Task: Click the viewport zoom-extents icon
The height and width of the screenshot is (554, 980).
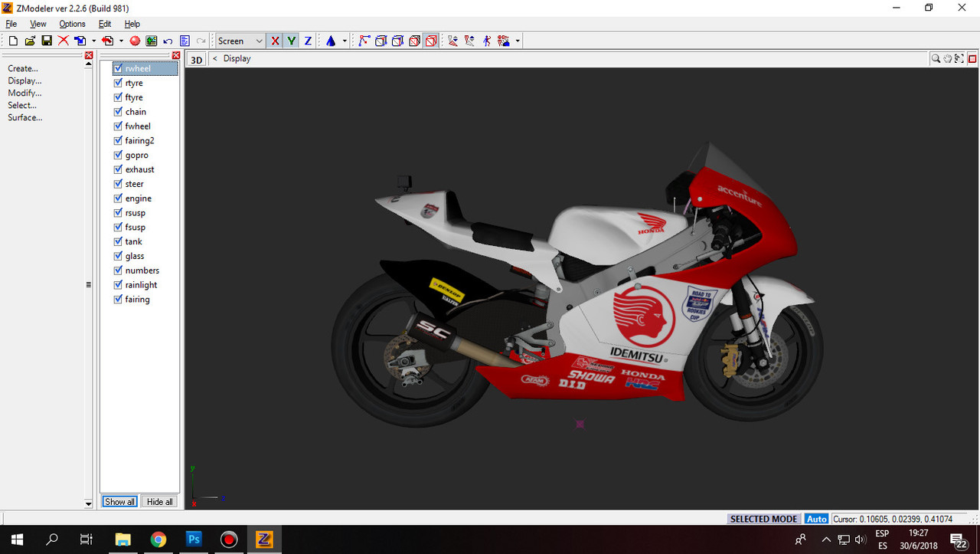Action: point(959,58)
